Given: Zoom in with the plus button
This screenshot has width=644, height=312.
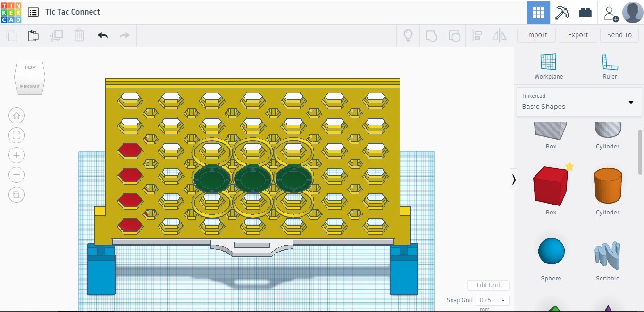Looking at the screenshot, I should [17, 155].
